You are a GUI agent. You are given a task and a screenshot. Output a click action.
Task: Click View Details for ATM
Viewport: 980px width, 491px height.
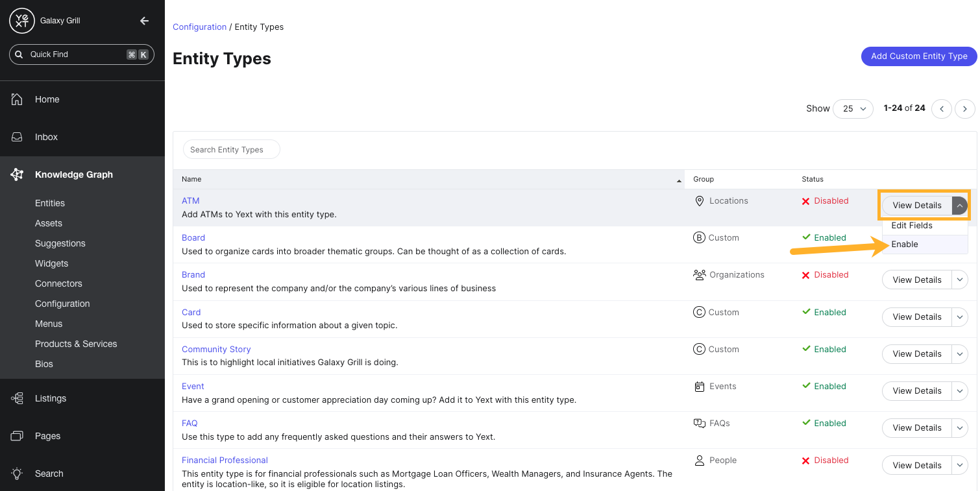[x=917, y=206]
